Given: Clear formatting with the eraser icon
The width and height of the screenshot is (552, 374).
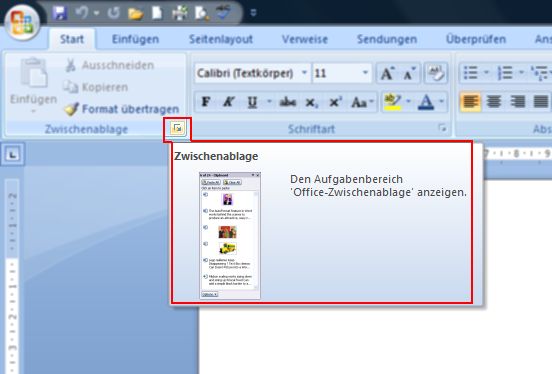Looking at the screenshot, I should [x=436, y=74].
